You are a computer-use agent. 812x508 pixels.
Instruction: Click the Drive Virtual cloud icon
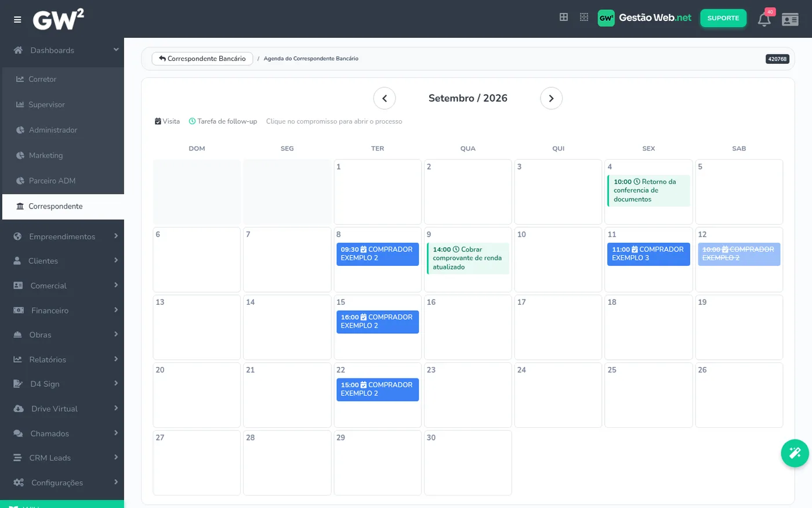click(19, 409)
